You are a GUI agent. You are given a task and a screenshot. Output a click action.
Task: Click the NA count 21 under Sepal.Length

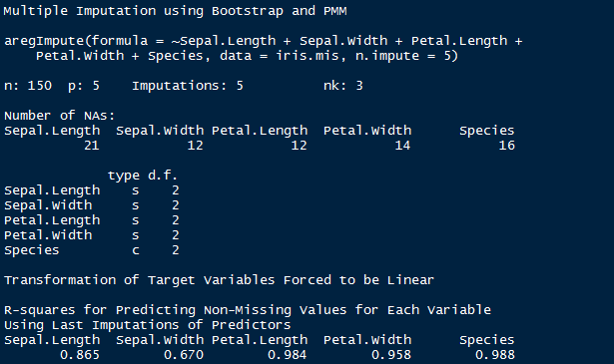(x=92, y=146)
